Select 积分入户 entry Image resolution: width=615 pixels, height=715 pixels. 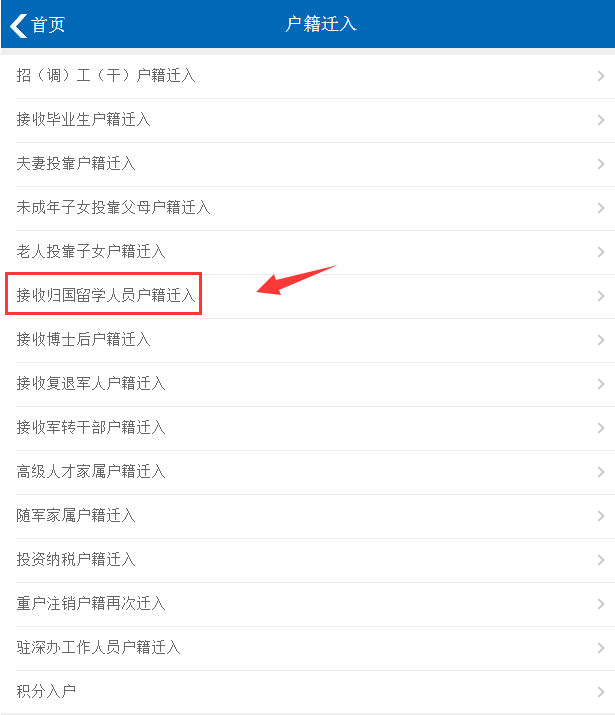point(308,691)
